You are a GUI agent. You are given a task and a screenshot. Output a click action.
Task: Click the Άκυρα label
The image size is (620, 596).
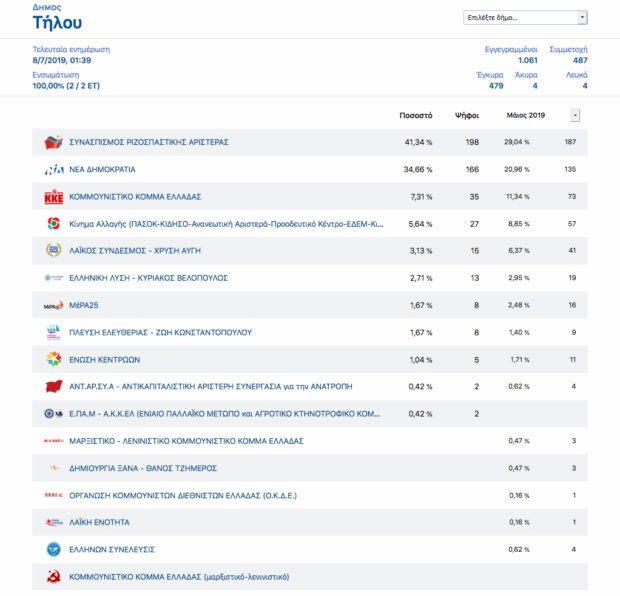pyautogui.click(x=526, y=75)
